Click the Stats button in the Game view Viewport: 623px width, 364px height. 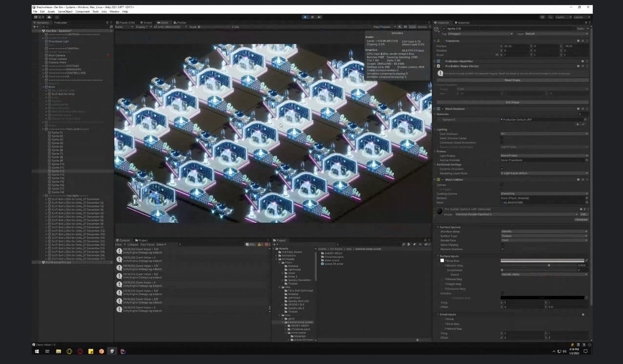pos(412,26)
